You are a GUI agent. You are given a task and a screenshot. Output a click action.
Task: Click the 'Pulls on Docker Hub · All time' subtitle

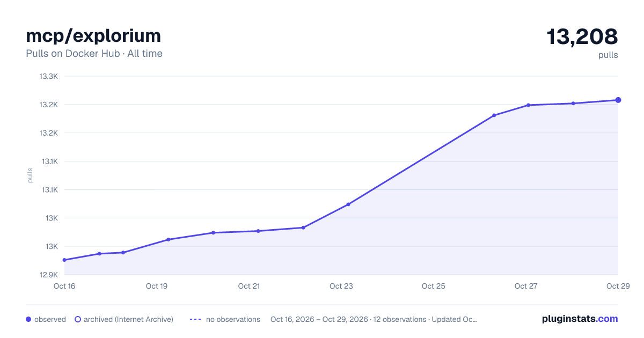click(x=94, y=54)
